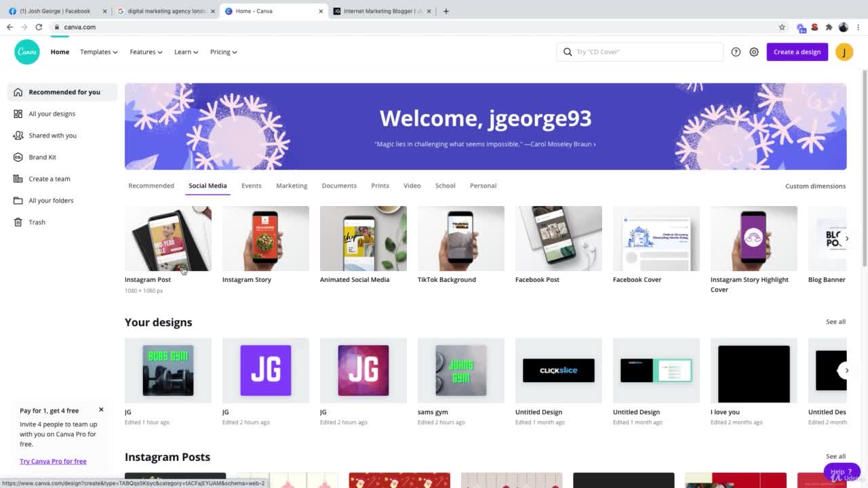Close the Facebook Josh George tab
Screen dimensions: 868x488
[x=104, y=11]
